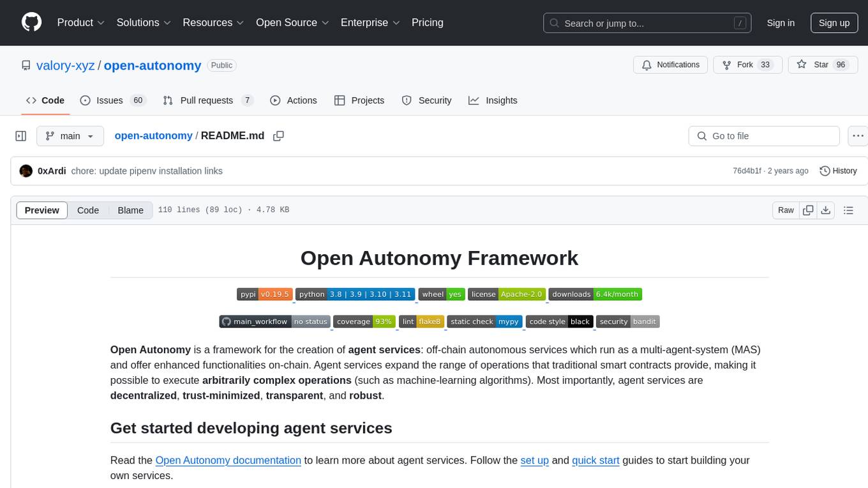Open the 0xArdi avatar

[x=26, y=171]
